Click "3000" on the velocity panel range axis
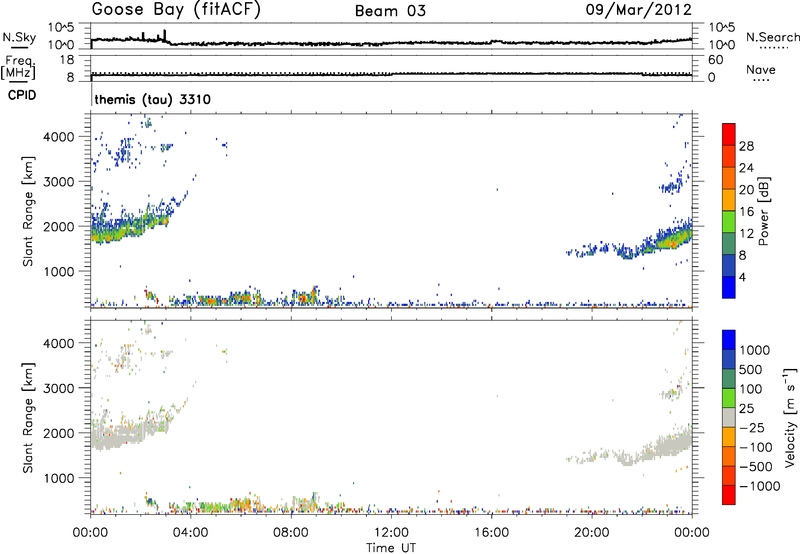800x554 pixels. pyautogui.click(x=59, y=388)
